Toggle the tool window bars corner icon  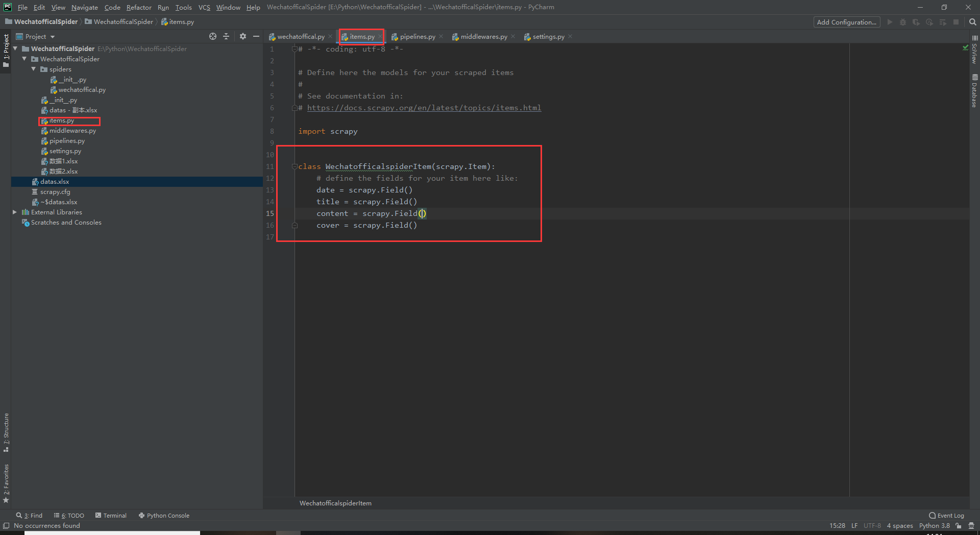6,526
